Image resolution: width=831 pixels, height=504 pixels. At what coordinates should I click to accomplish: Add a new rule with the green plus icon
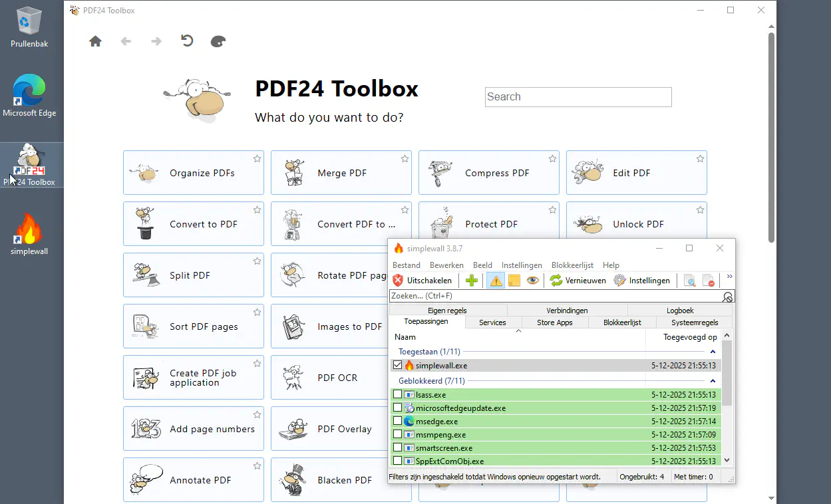click(472, 280)
